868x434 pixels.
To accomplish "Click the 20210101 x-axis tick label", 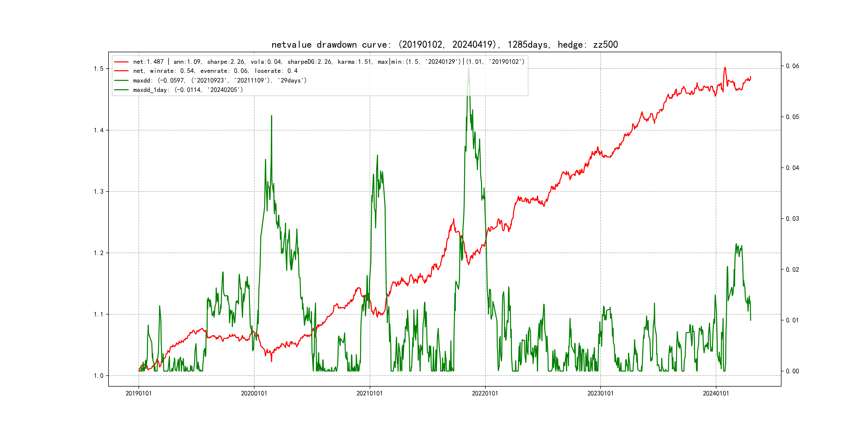I will point(370,393).
